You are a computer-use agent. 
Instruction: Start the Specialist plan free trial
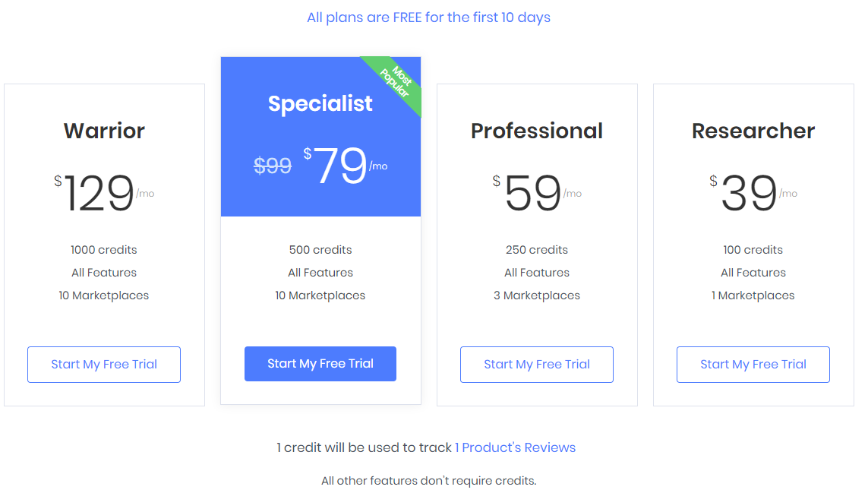tap(320, 364)
